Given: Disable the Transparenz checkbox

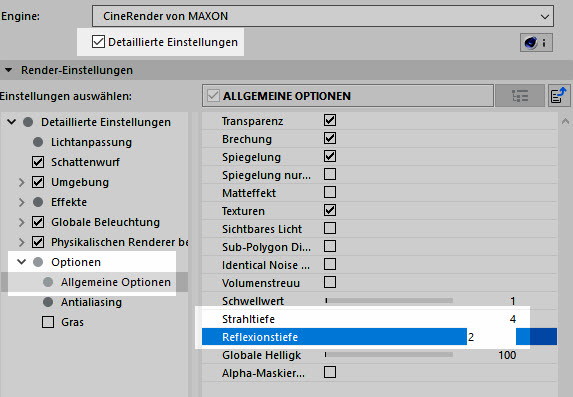Looking at the screenshot, I should click(330, 120).
